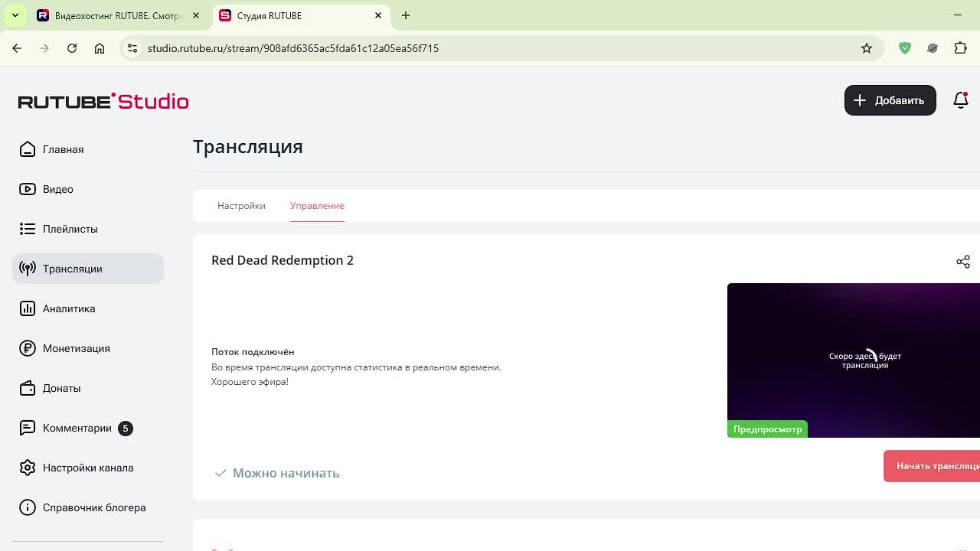Open the Видео section in sidebar
The width and height of the screenshot is (980, 551).
[88, 189]
